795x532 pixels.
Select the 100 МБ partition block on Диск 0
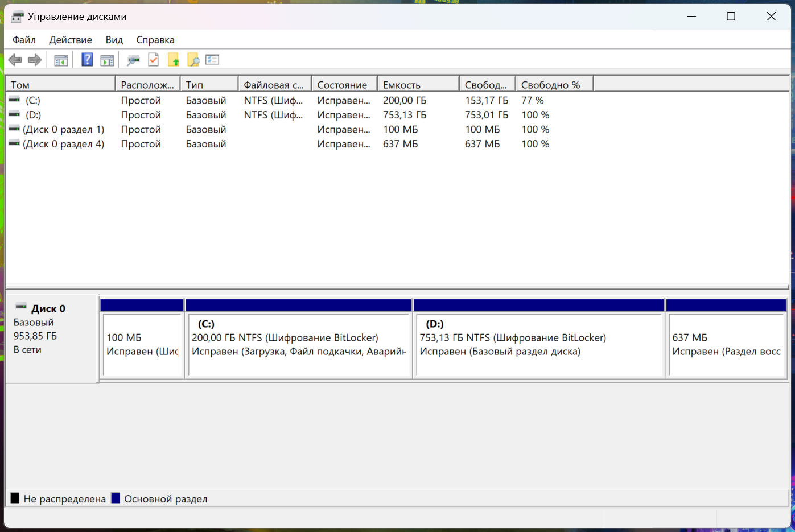pos(142,339)
